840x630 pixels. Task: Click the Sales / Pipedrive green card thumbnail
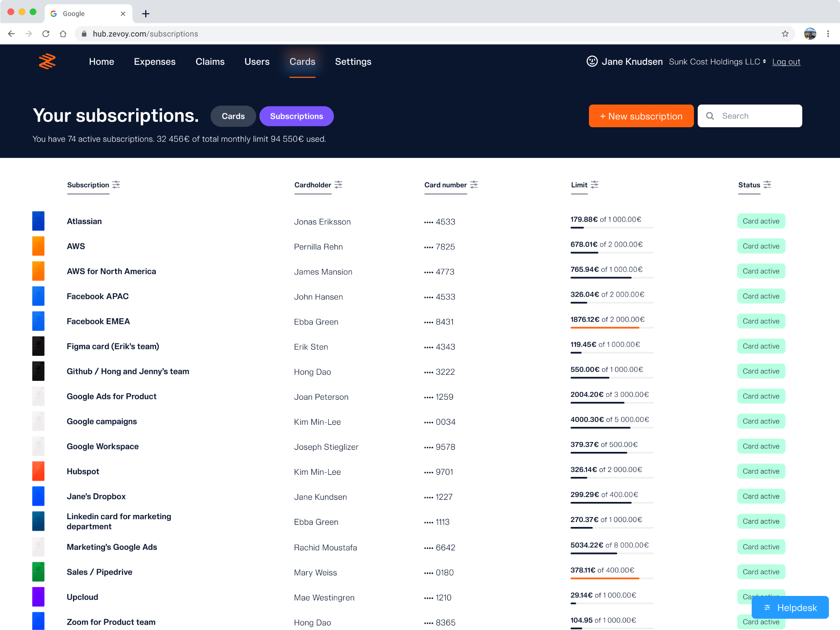tap(38, 572)
